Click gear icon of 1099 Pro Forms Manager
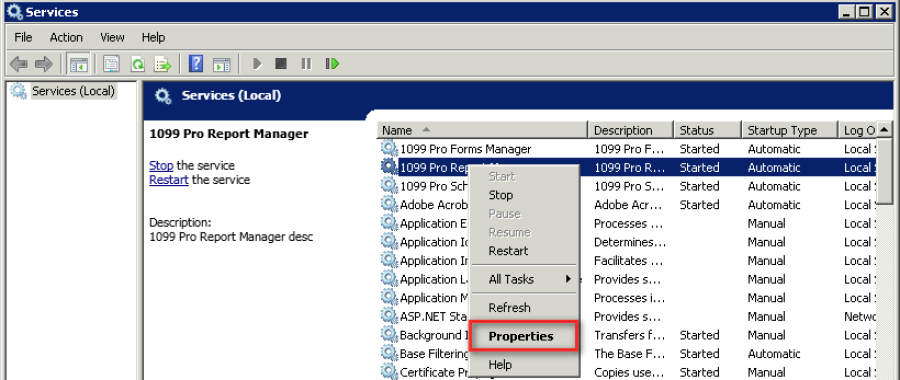Image resolution: width=900 pixels, height=380 pixels. click(389, 149)
